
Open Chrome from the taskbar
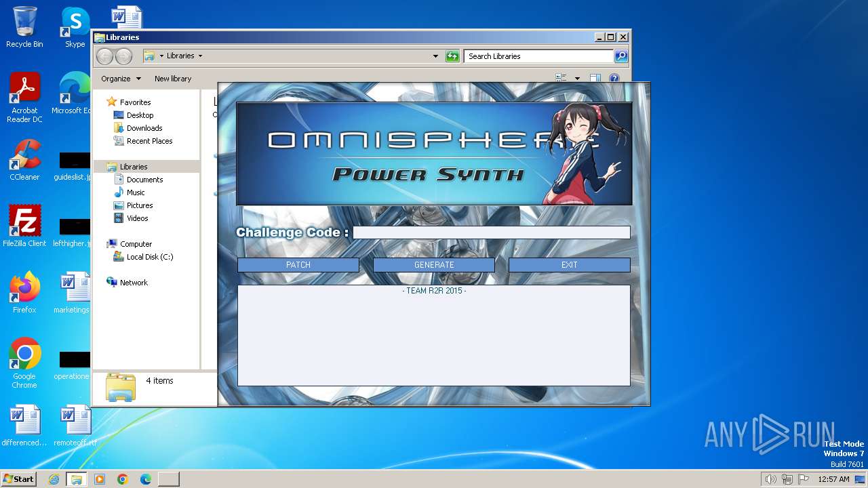pos(123,479)
